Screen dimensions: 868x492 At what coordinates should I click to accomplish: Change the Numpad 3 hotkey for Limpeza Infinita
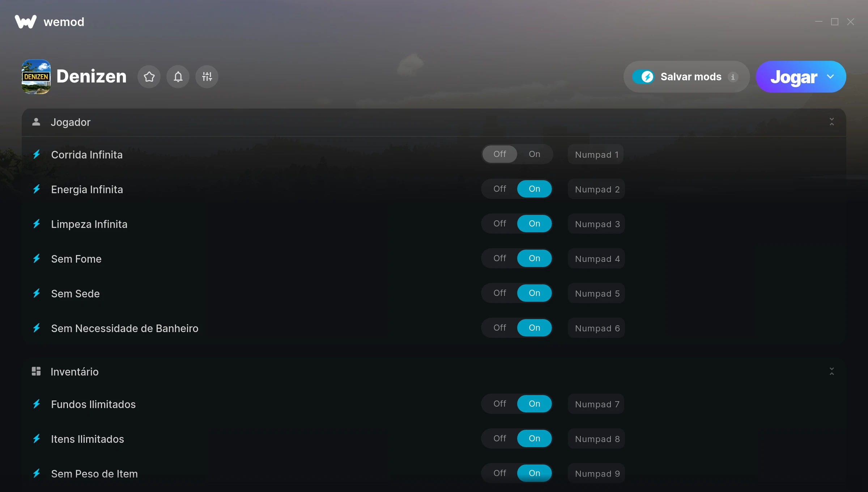pyautogui.click(x=597, y=224)
